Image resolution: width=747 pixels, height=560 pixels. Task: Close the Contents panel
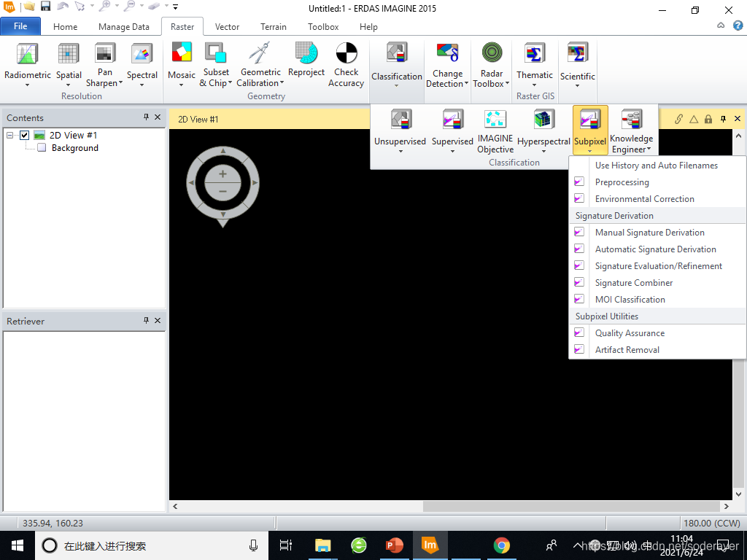point(158,117)
